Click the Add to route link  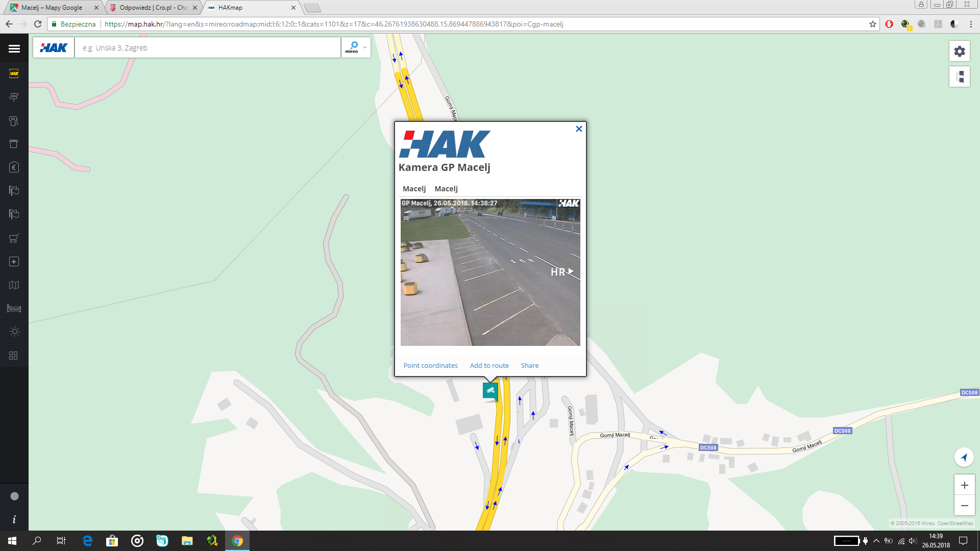point(489,365)
